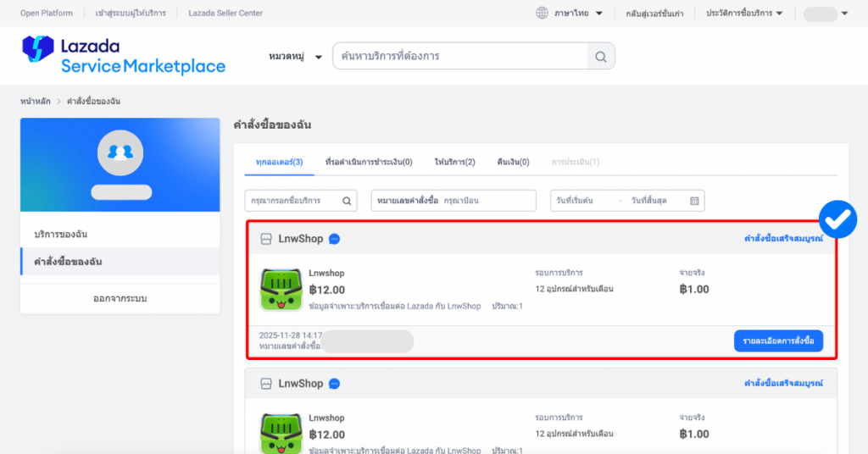The height and width of the screenshot is (454, 868).
Task: Click the globe language icon
Action: pyautogui.click(x=542, y=14)
